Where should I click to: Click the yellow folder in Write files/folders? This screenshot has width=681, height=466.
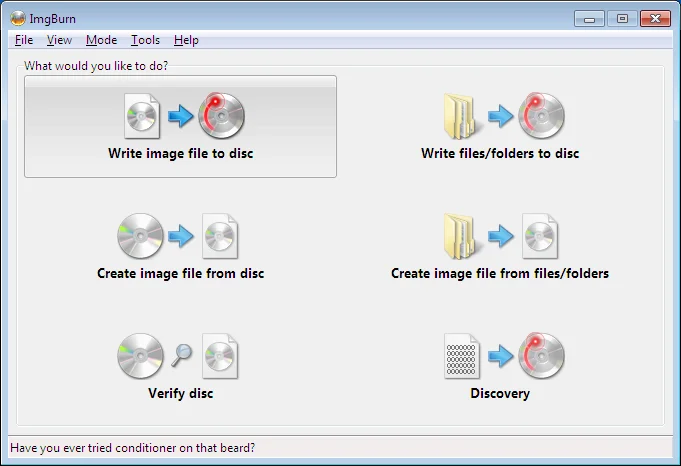(461, 116)
